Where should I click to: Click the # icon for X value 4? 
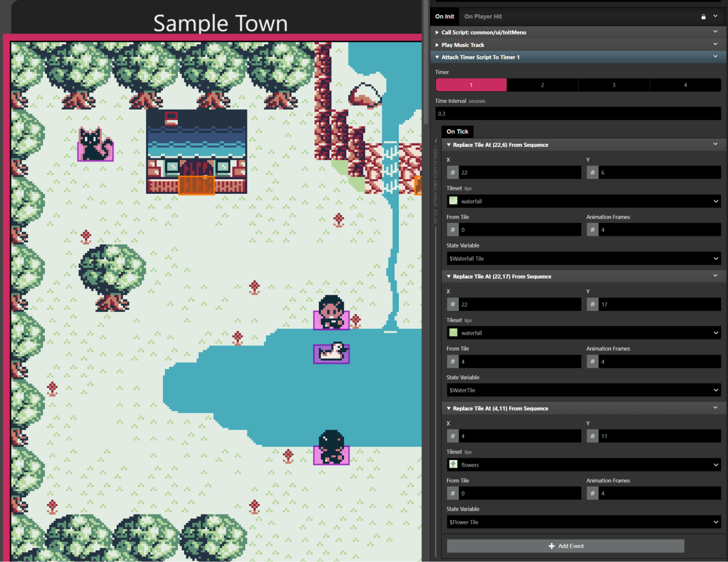pyautogui.click(x=453, y=436)
